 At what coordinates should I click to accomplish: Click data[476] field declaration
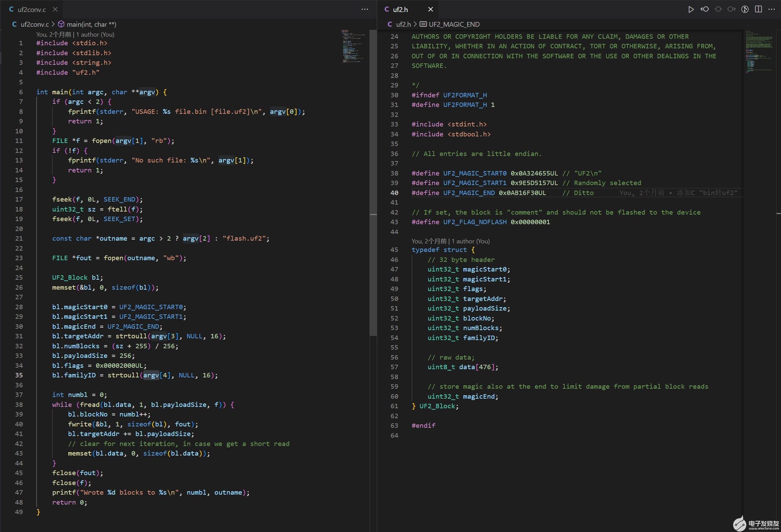point(463,367)
